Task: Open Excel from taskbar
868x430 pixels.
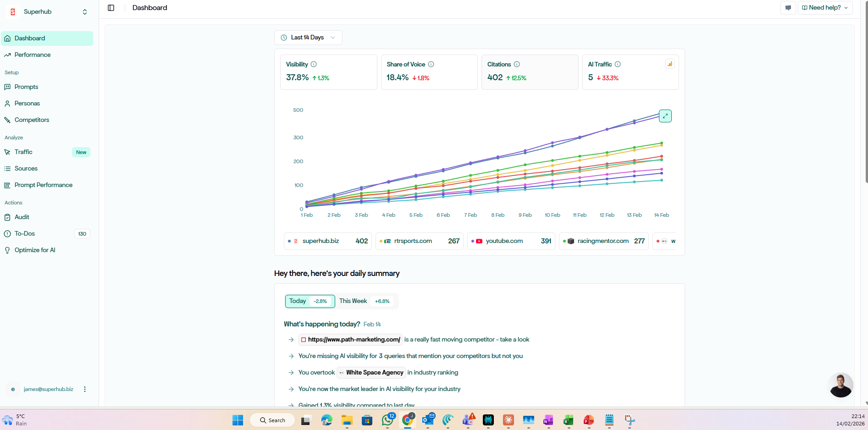Action: pos(569,420)
